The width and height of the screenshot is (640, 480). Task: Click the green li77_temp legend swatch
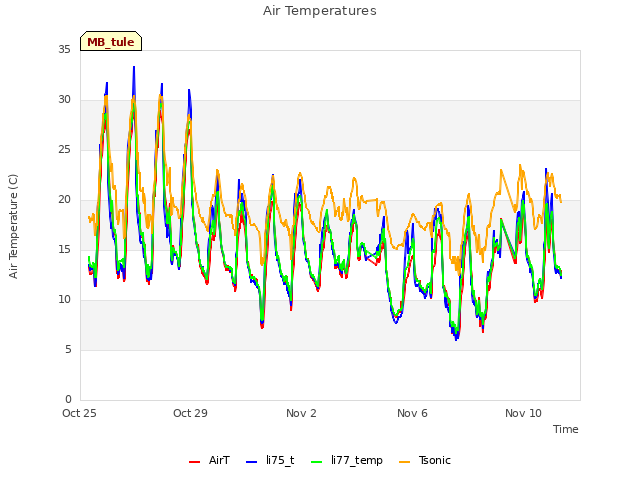click(316, 462)
